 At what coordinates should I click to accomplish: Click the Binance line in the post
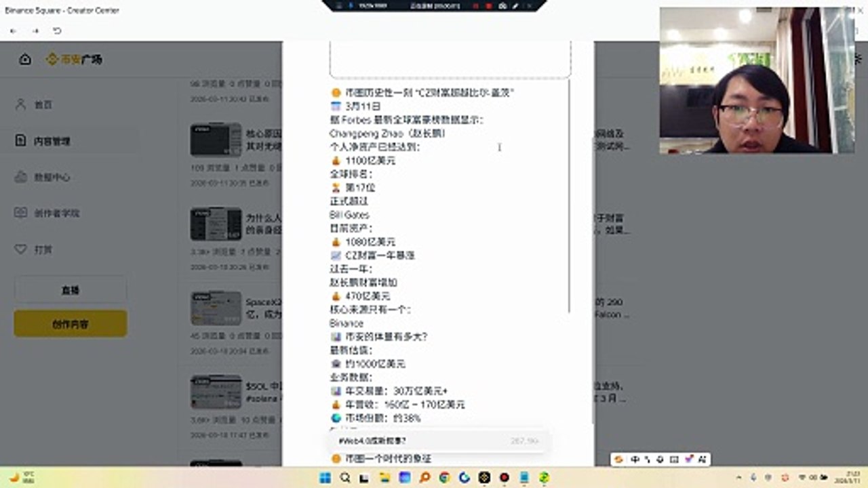tap(346, 323)
